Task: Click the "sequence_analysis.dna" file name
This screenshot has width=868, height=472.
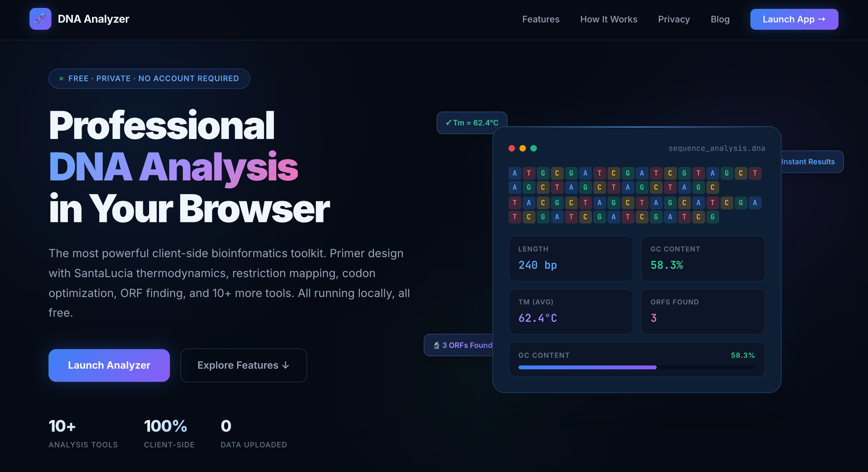Action: point(717,148)
